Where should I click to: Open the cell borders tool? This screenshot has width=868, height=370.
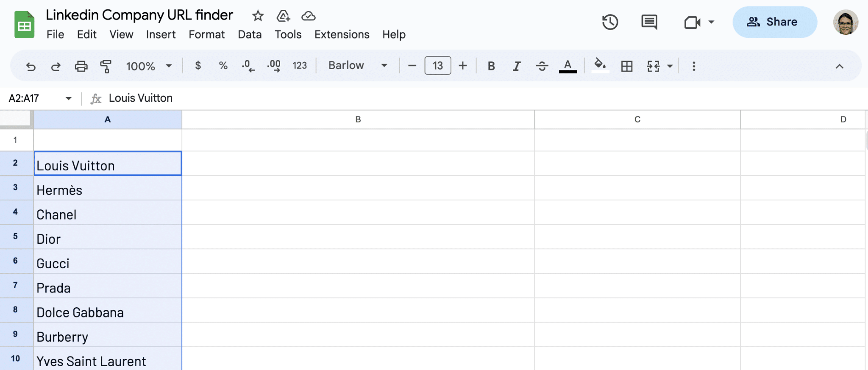coord(627,66)
